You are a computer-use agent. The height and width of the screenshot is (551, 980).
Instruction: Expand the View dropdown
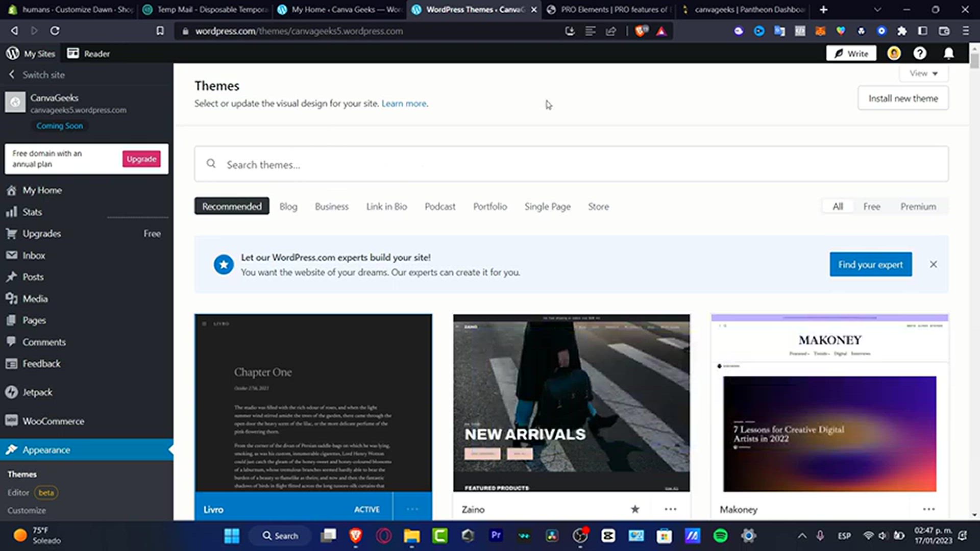(923, 73)
